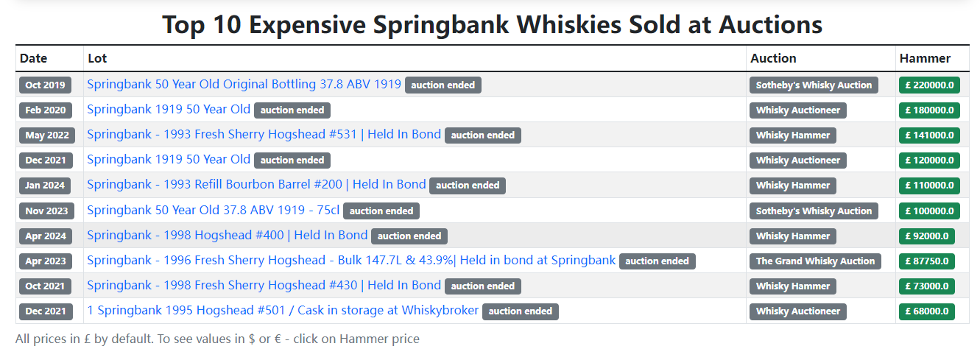Click the £ 68000.0 hammer price badge
The height and width of the screenshot is (349, 980).
[926, 311]
